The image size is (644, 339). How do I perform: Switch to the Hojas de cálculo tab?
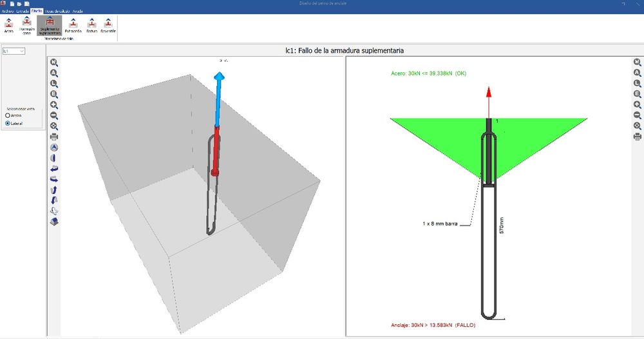(57, 11)
